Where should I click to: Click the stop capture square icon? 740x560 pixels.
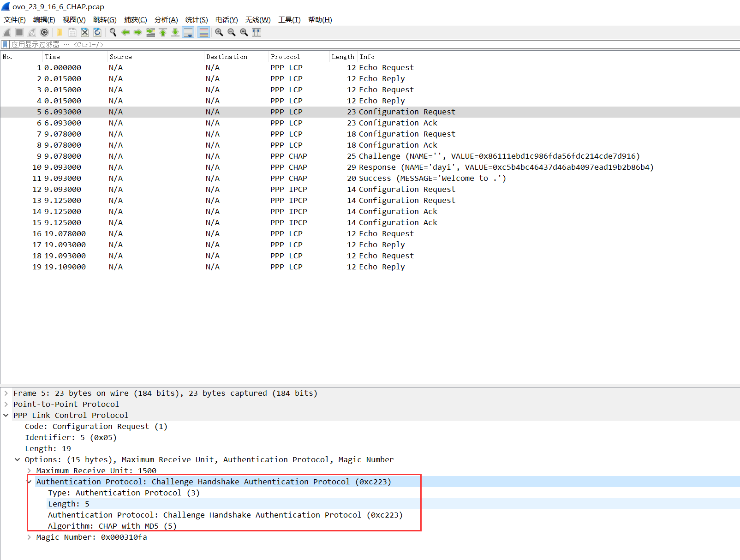tap(19, 32)
